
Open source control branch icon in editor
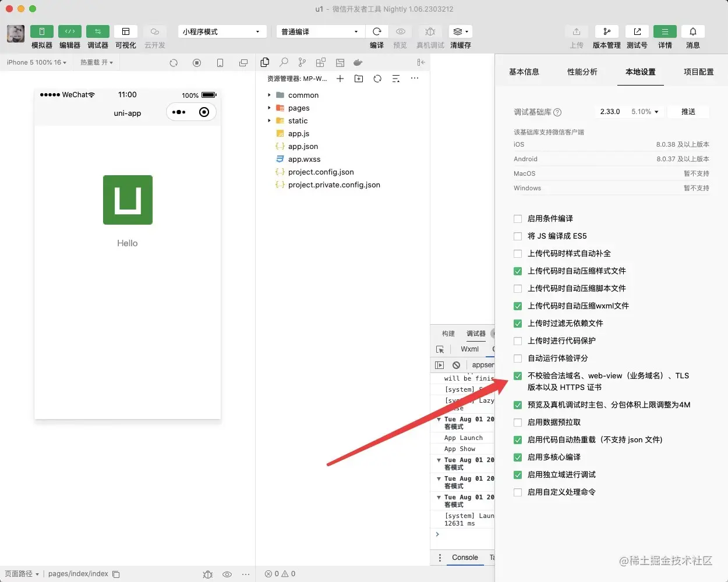pos(302,62)
